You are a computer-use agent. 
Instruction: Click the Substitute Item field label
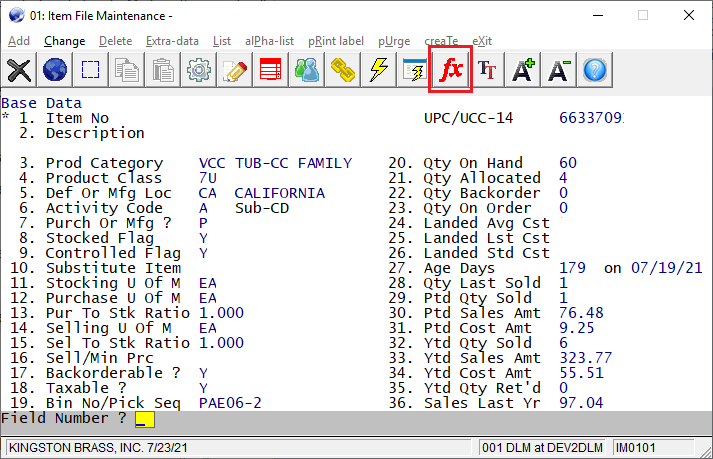113,267
